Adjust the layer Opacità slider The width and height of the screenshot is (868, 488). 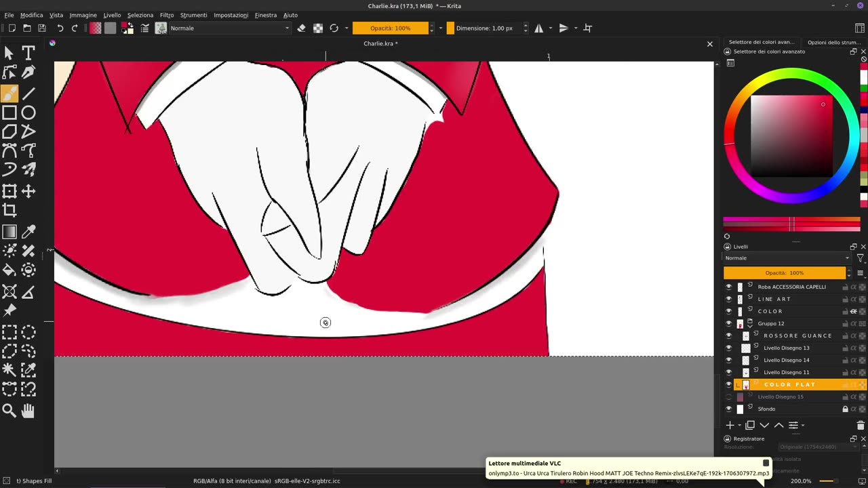point(785,272)
